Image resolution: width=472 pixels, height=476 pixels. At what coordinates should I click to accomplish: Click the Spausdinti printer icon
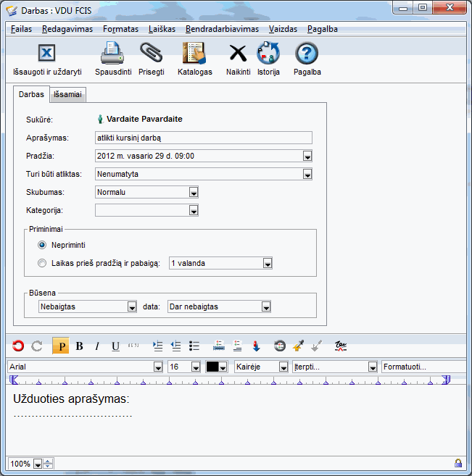[x=112, y=54]
